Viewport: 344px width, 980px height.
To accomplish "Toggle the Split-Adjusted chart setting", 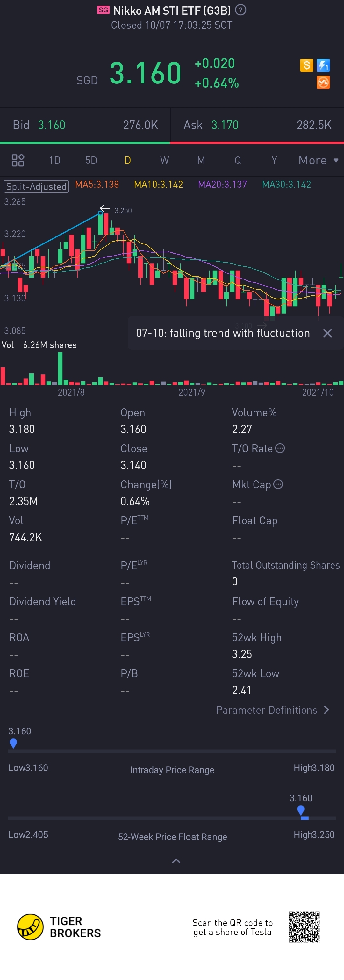I will tap(36, 186).
